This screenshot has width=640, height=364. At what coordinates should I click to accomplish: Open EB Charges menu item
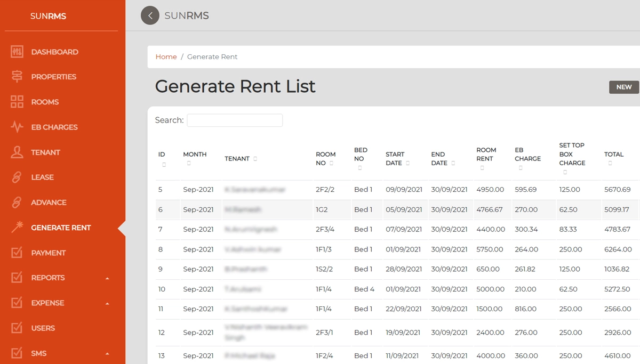[54, 127]
